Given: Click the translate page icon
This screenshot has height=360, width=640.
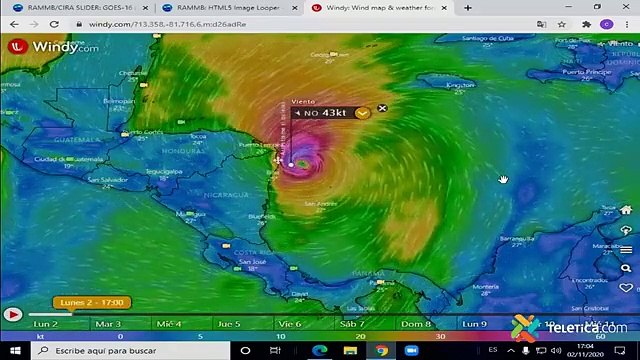Looking at the screenshot, I should 542,24.
